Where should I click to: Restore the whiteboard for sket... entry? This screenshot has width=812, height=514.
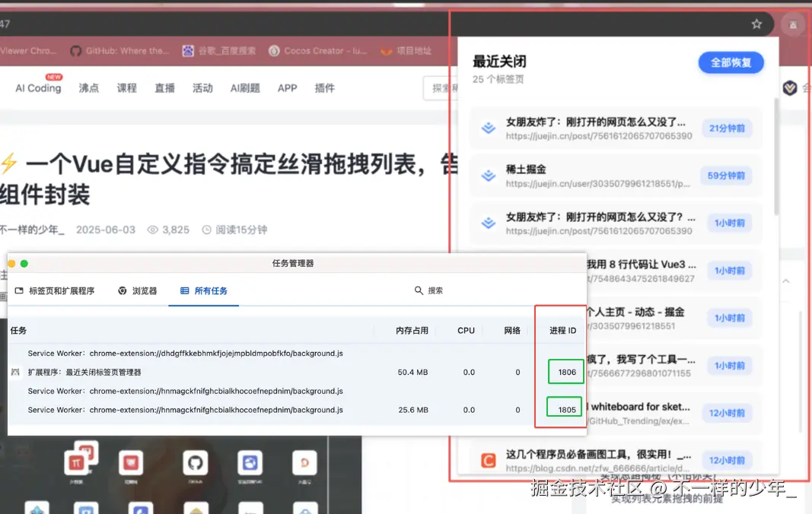(x=674, y=413)
